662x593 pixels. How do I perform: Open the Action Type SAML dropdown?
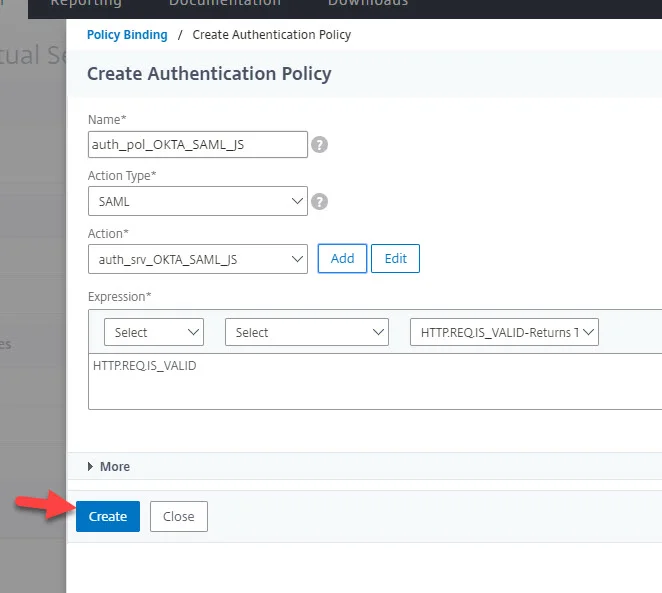click(x=198, y=201)
